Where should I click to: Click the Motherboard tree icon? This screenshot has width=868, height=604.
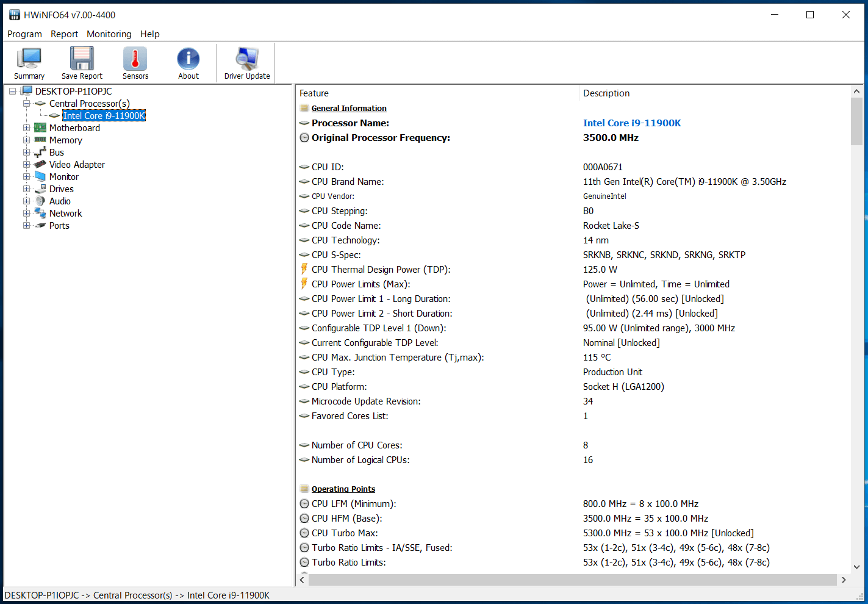click(x=40, y=128)
